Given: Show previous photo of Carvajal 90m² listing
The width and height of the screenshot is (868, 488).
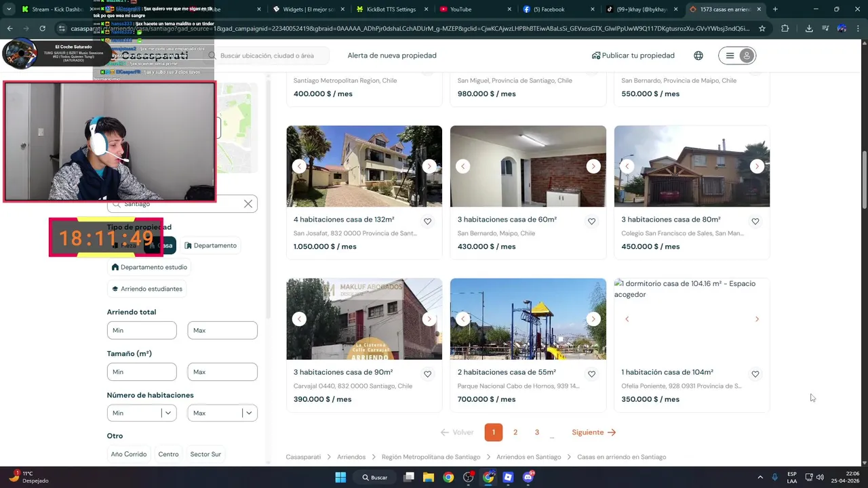Looking at the screenshot, I should (299, 319).
